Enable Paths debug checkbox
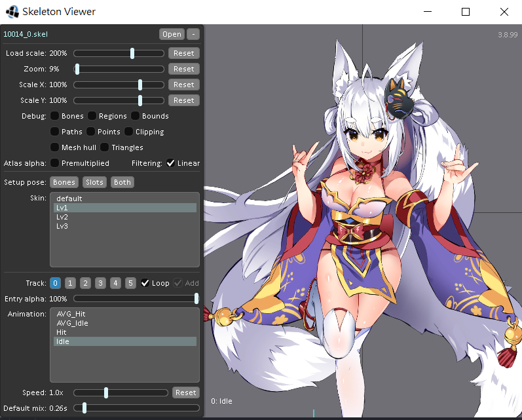522x420 pixels. (x=54, y=132)
